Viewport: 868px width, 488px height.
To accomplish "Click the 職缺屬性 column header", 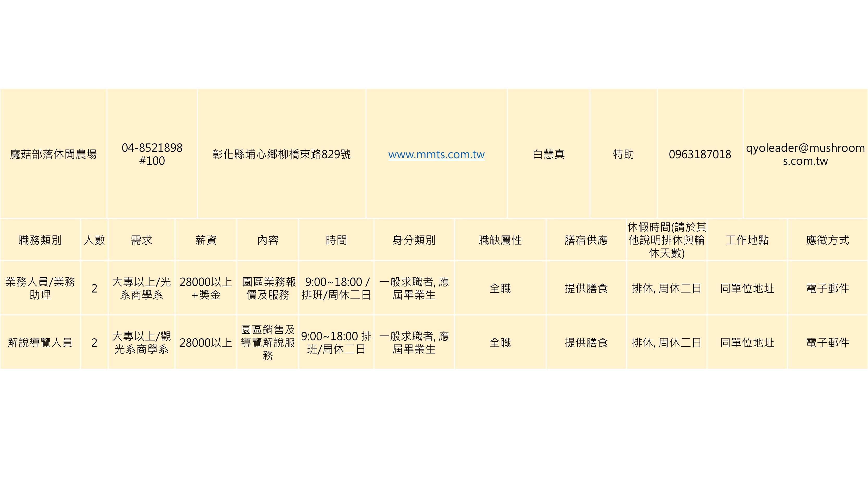I will 500,240.
